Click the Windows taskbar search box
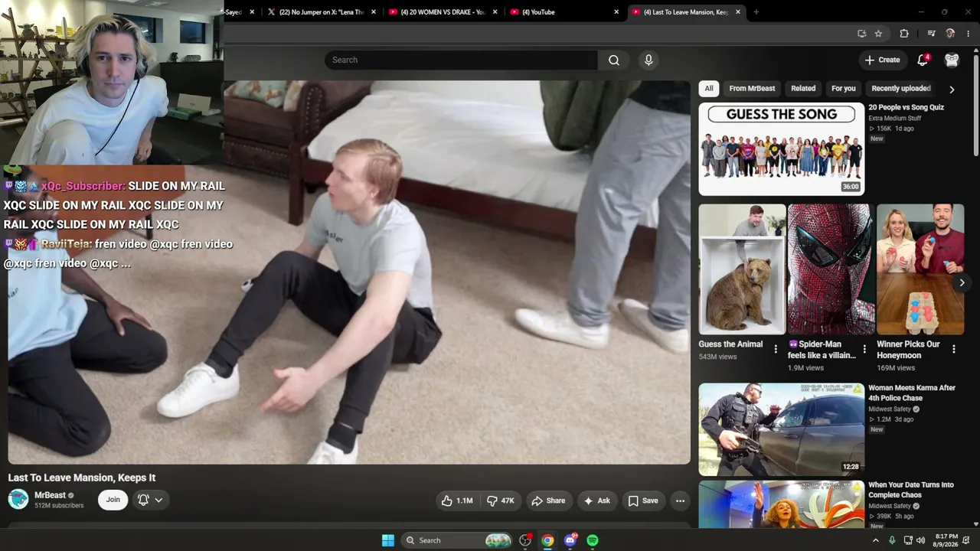The image size is (980, 551). click(457, 540)
